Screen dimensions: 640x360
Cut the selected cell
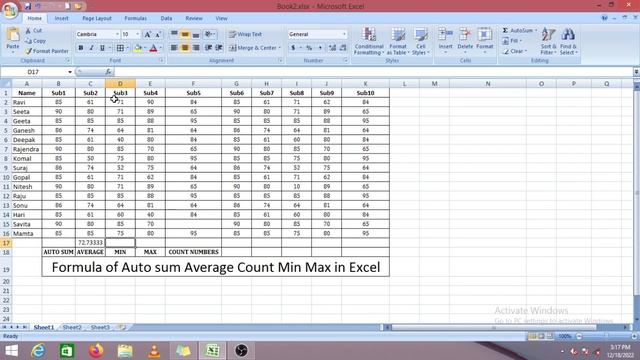click(x=33, y=31)
